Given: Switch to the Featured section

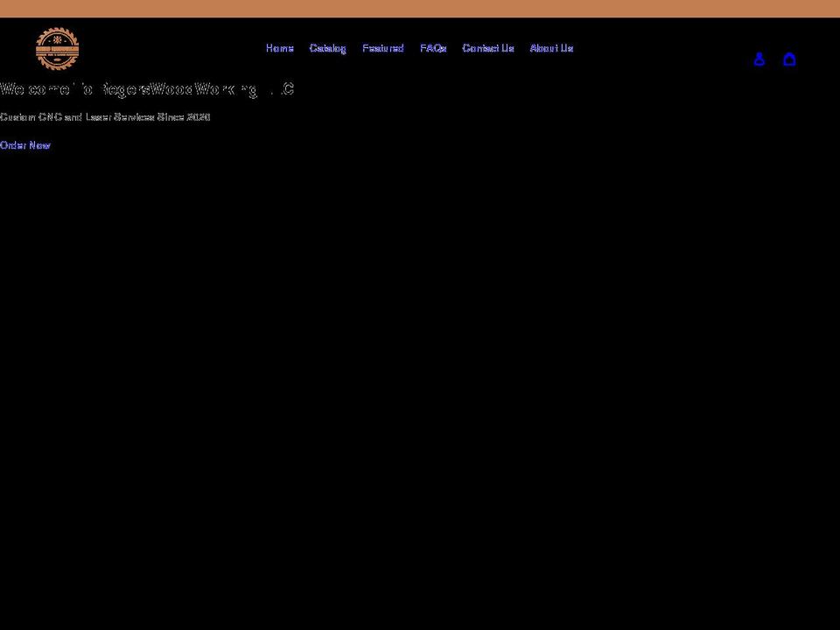Looking at the screenshot, I should (382, 48).
